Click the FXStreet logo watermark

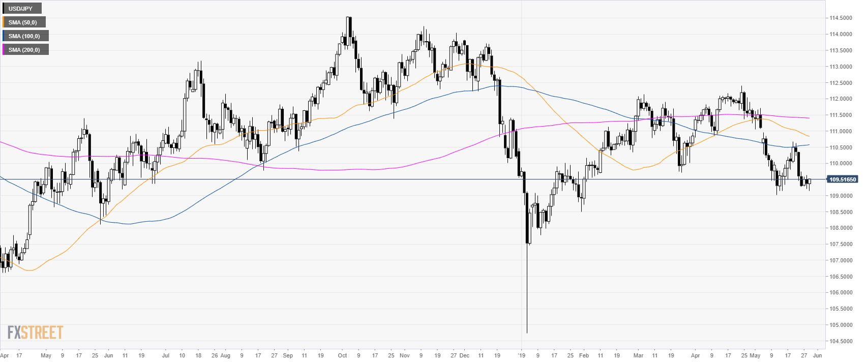pos(36,333)
